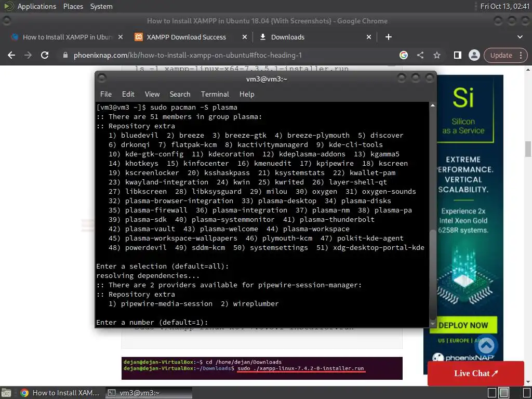
Task: Click the clock showing Fri Oct 13
Action: [x=505, y=6]
